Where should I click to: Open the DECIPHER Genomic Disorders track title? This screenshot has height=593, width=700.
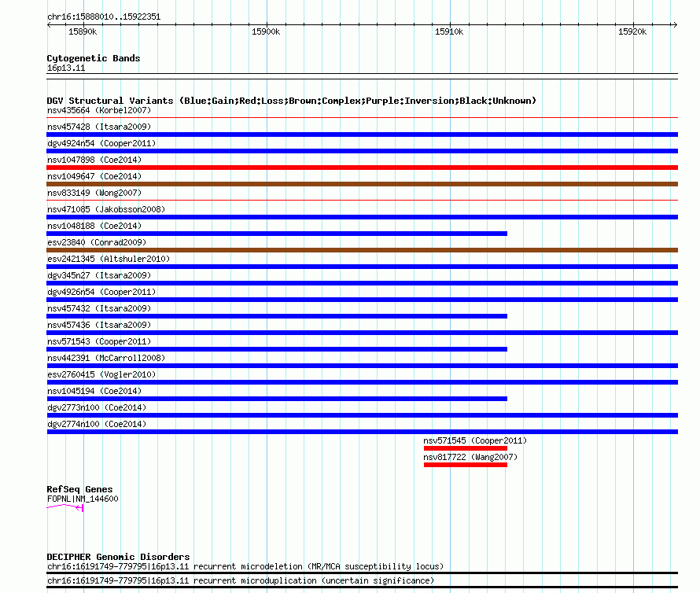118,557
